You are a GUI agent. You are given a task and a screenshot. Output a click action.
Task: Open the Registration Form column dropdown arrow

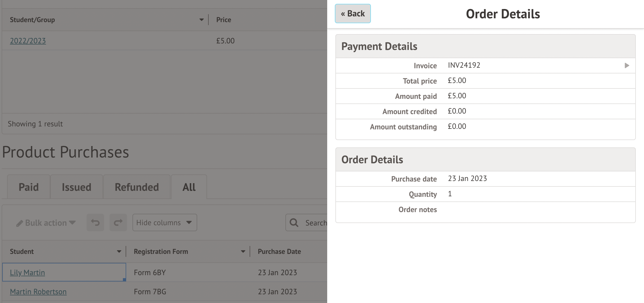click(243, 251)
